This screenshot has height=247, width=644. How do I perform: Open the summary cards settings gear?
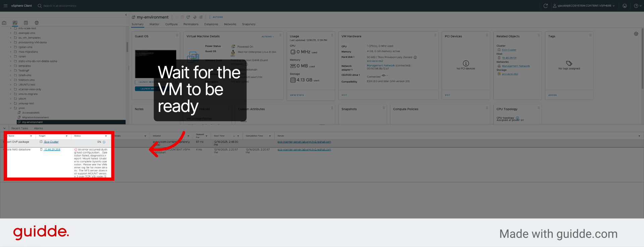click(x=636, y=34)
